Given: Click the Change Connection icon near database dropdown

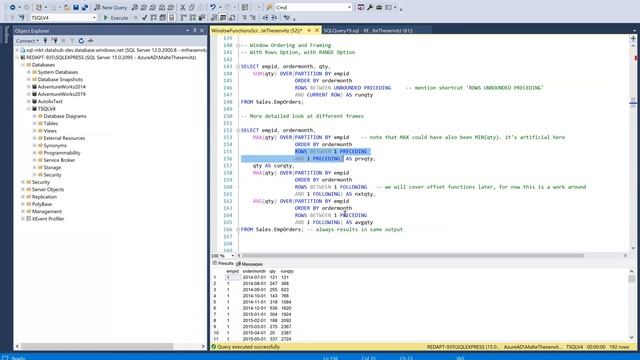Looking at the screenshot, I should [22, 18].
